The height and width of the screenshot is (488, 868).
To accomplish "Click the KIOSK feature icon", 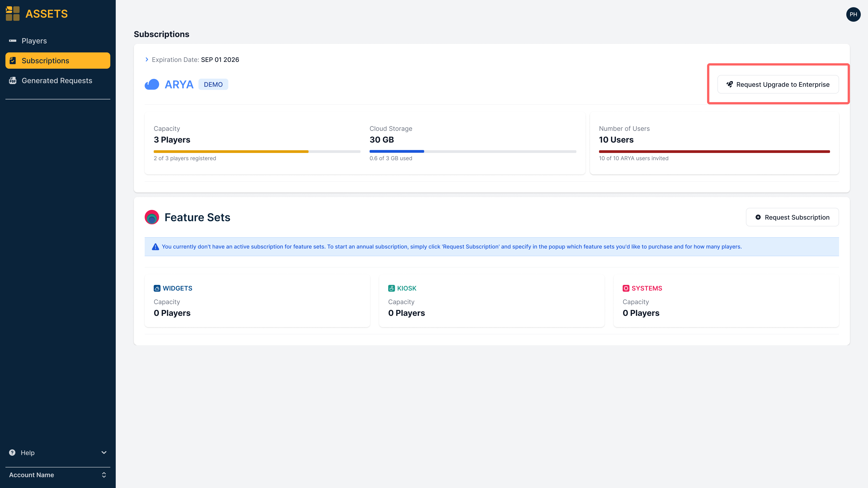I will coord(392,288).
